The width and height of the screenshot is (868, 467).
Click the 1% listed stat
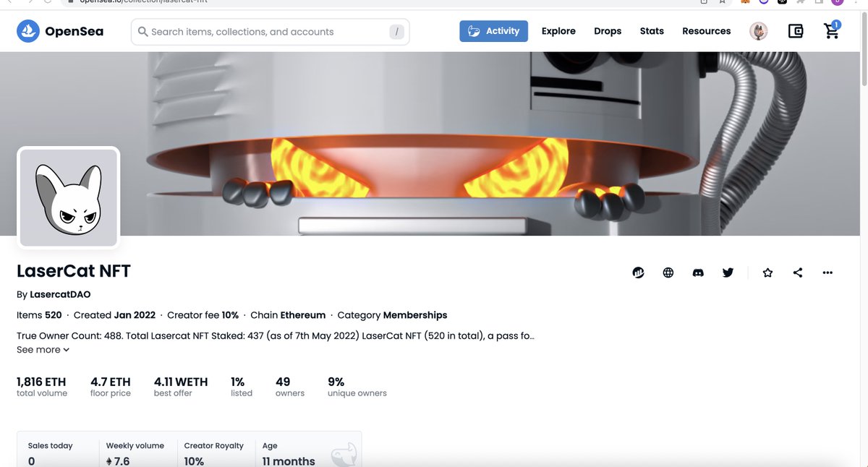pyautogui.click(x=242, y=387)
